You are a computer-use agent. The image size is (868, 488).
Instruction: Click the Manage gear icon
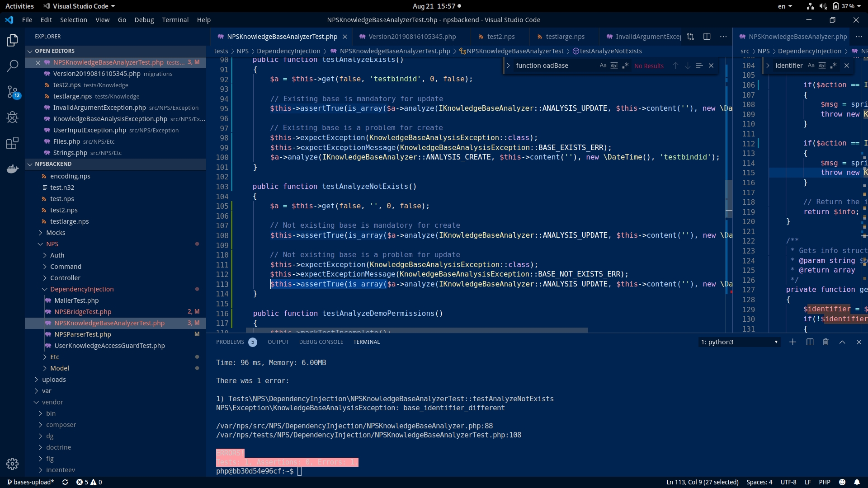click(x=12, y=464)
